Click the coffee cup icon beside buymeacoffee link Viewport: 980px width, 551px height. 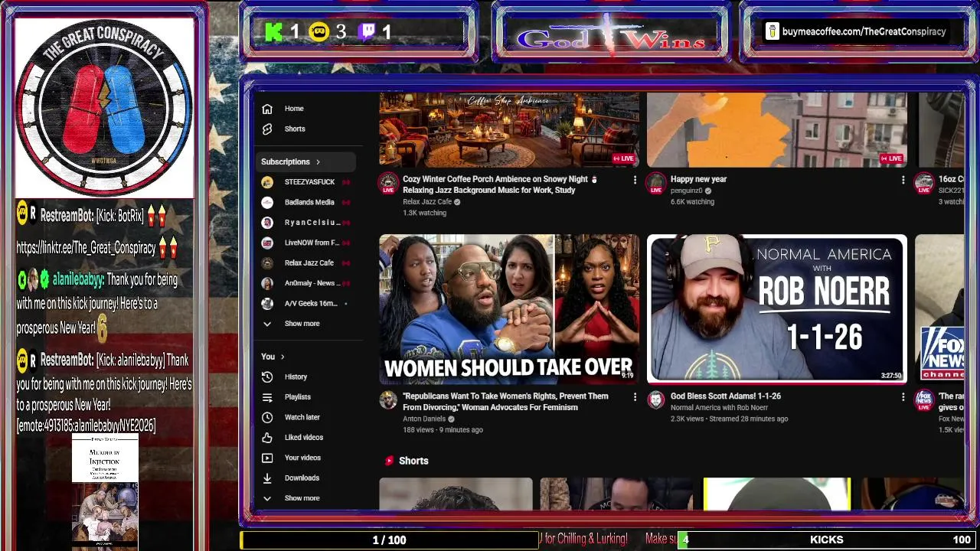772,31
